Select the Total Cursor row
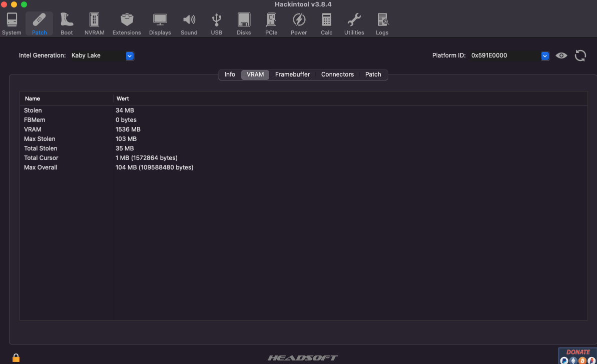 pyautogui.click(x=303, y=158)
